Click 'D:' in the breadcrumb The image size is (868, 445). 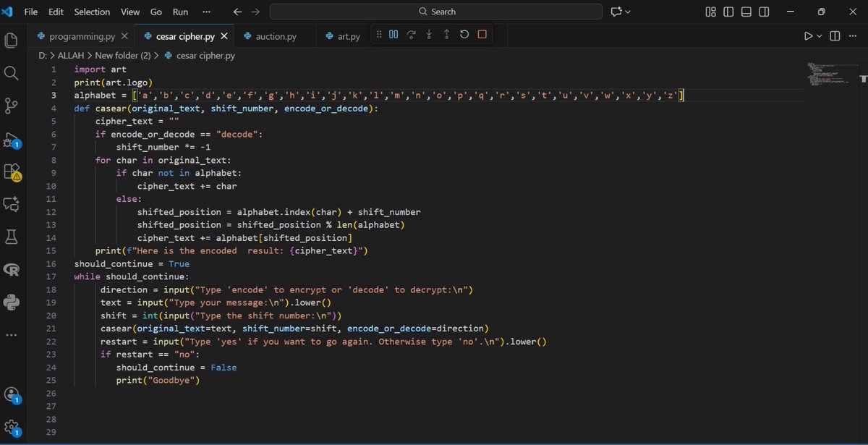43,55
